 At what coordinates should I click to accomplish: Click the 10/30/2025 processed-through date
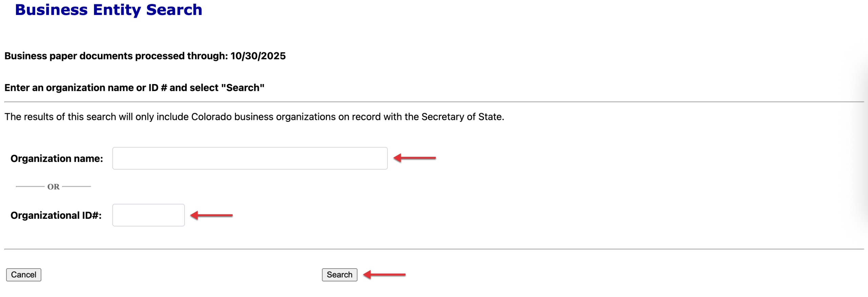pyautogui.click(x=258, y=56)
